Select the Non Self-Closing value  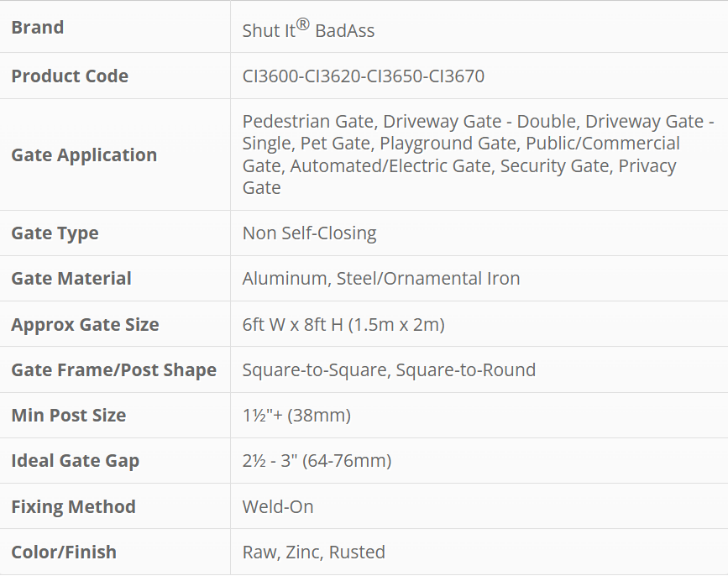pos(309,233)
